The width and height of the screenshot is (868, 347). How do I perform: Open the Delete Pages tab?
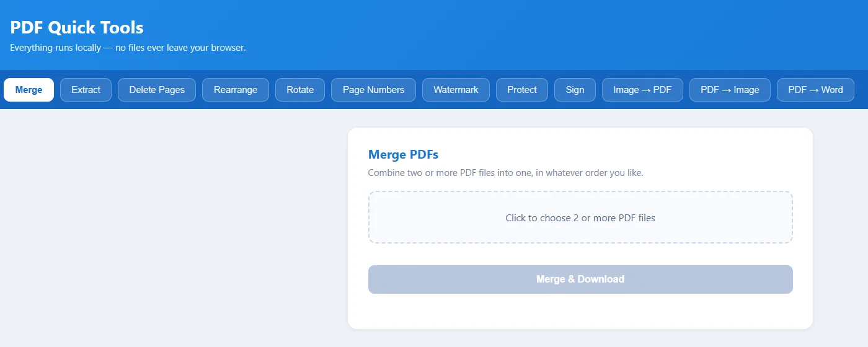click(157, 90)
